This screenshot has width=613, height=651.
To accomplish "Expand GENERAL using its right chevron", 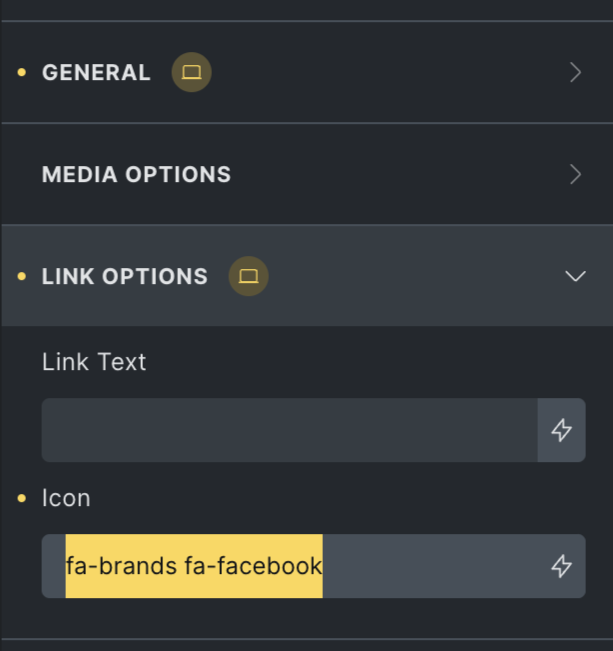I will click(x=575, y=73).
